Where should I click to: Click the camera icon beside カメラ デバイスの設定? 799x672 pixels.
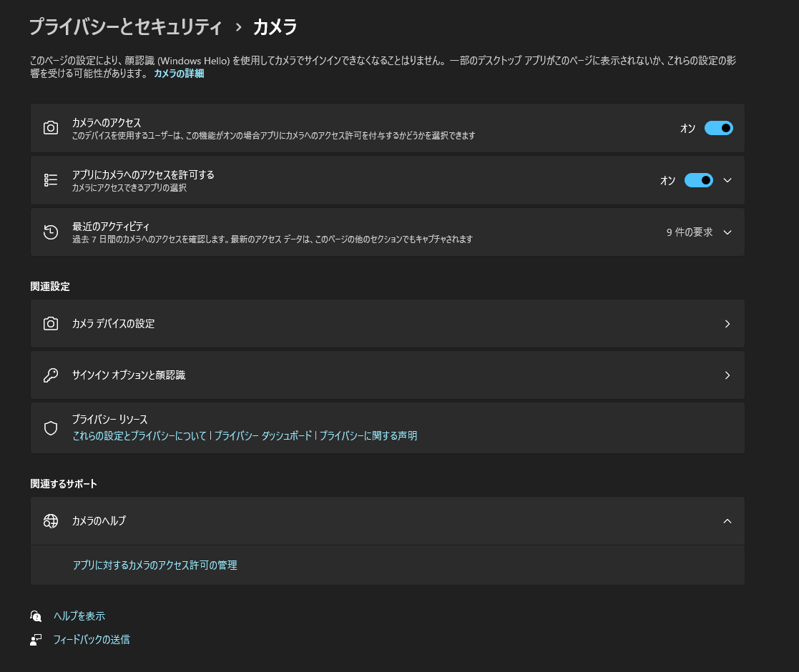[51, 324]
